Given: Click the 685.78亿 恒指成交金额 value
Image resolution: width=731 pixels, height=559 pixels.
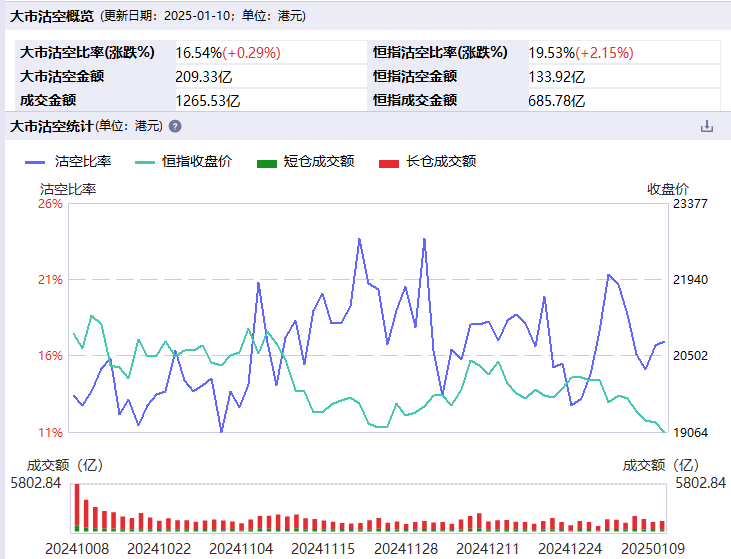Looking at the screenshot, I should (557, 100).
